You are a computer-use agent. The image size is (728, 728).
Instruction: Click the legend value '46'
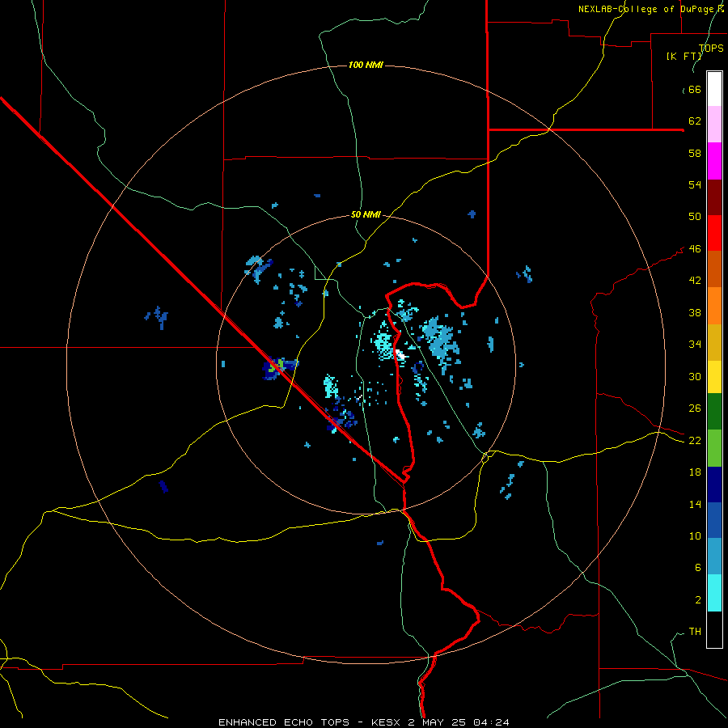point(695,249)
